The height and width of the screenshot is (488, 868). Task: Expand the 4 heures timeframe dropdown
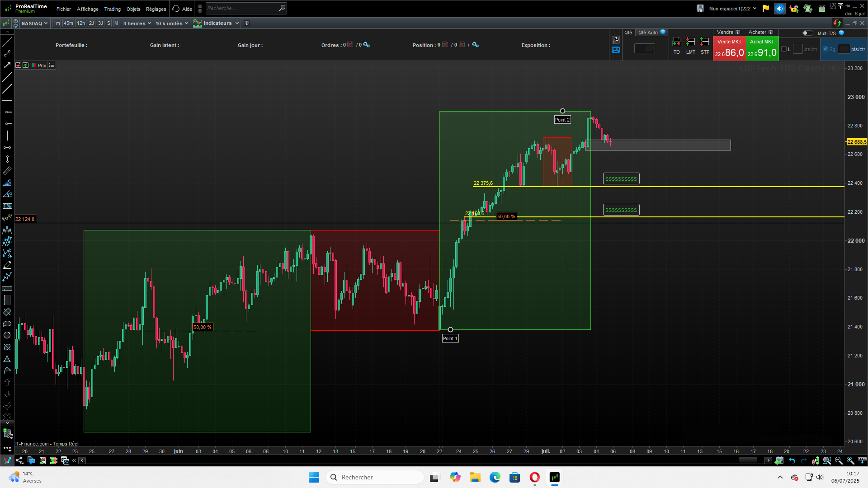(x=137, y=23)
